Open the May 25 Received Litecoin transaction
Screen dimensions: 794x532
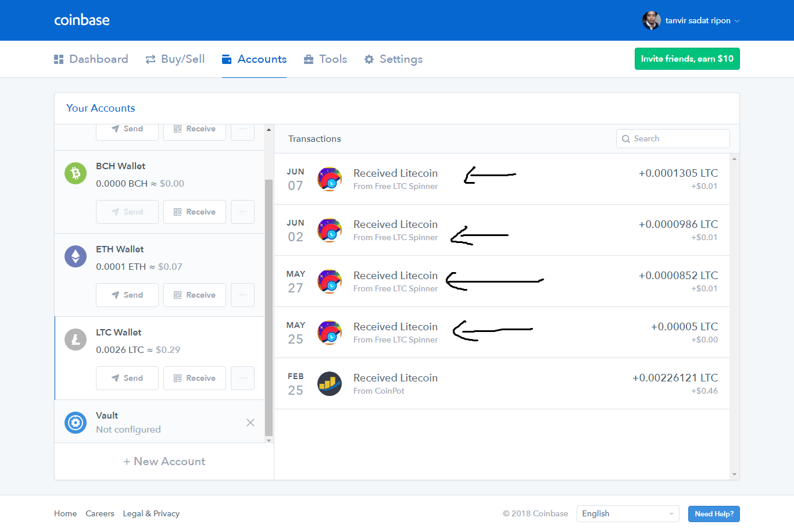pyautogui.click(x=502, y=333)
